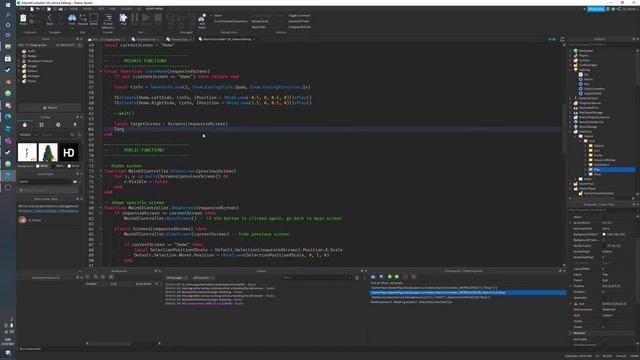Open the taskbar Microsoft Store icon
The height and width of the screenshot is (360, 640).
click(x=8, y=58)
